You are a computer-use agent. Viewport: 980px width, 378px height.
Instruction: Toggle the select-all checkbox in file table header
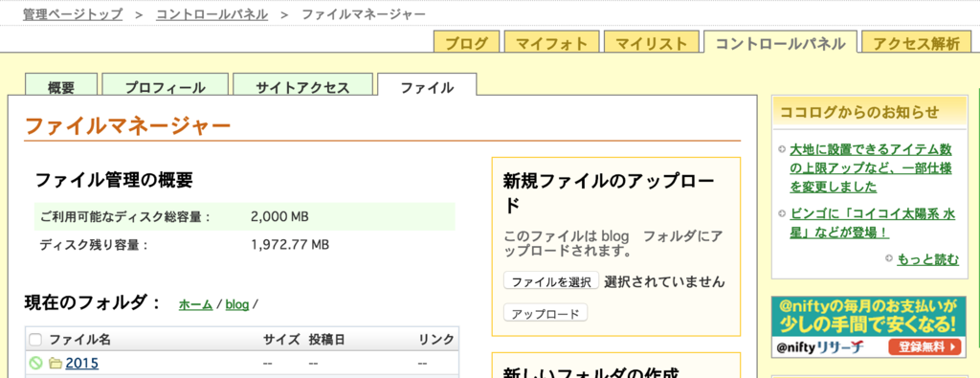pos(35,340)
